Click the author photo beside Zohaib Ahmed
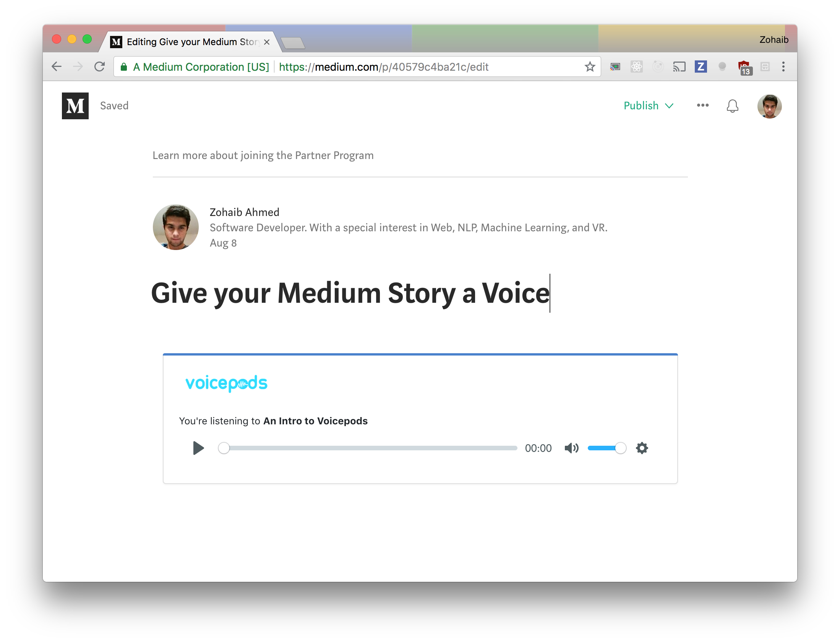 (175, 227)
